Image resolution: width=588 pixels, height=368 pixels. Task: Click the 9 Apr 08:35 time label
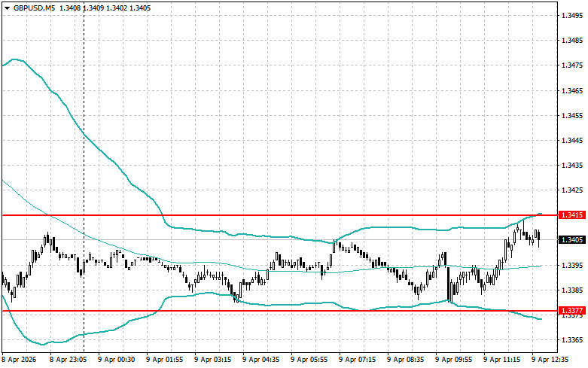click(x=405, y=360)
